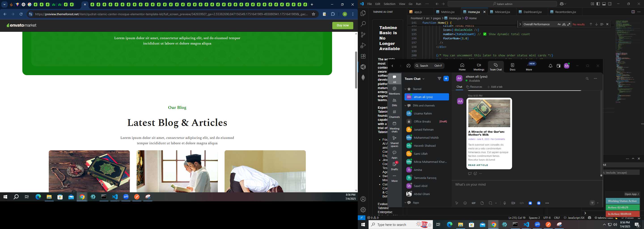
Task: Toggle Match Whole Word in find widget
Action: (x=564, y=24)
